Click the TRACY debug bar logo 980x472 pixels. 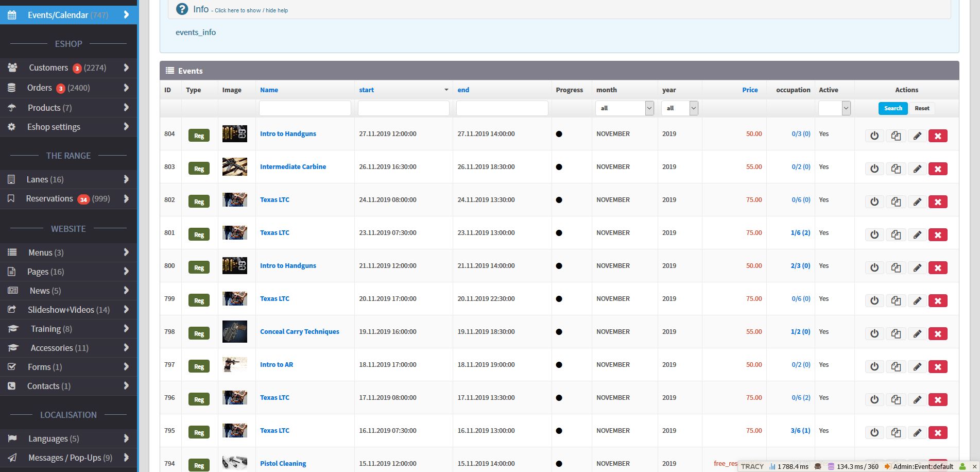pos(752,466)
